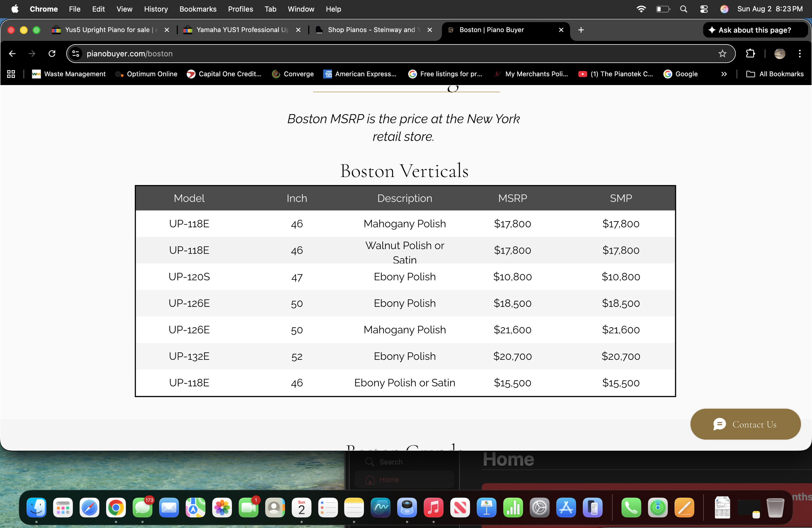Open Music from the Dock
This screenshot has height=528, width=812.
click(433, 508)
